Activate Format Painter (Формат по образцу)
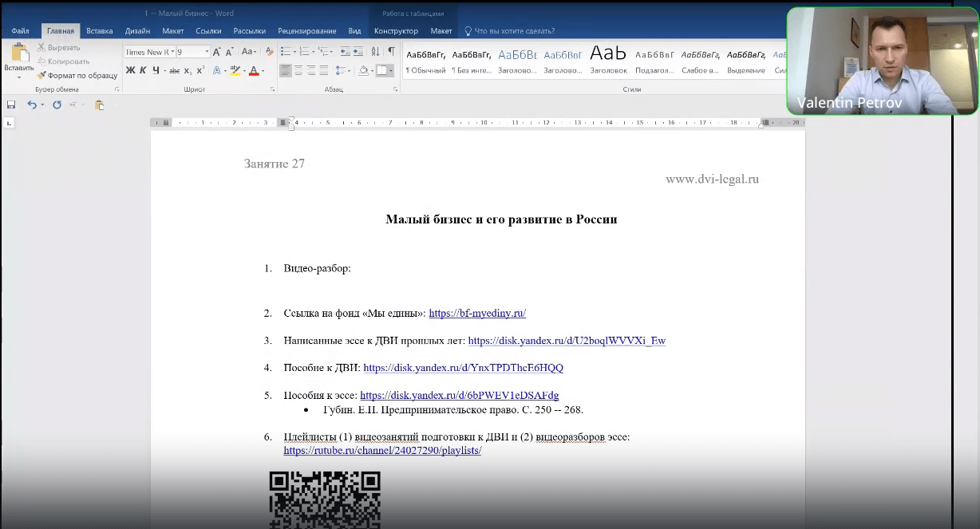This screenshot has width=980, height=529. tap(77, 75)
